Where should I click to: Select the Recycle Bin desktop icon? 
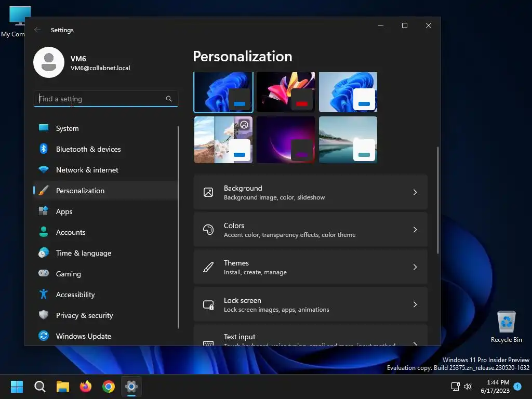[506, 327]
